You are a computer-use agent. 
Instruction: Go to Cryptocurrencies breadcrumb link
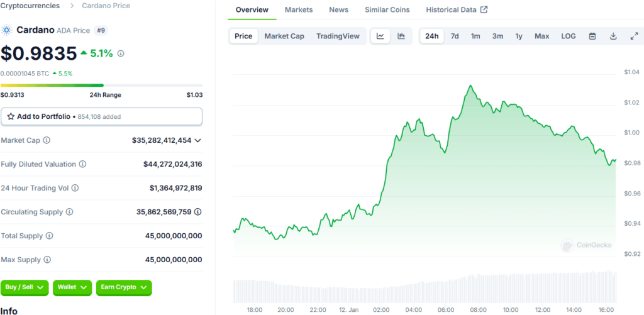click(30, 6)
